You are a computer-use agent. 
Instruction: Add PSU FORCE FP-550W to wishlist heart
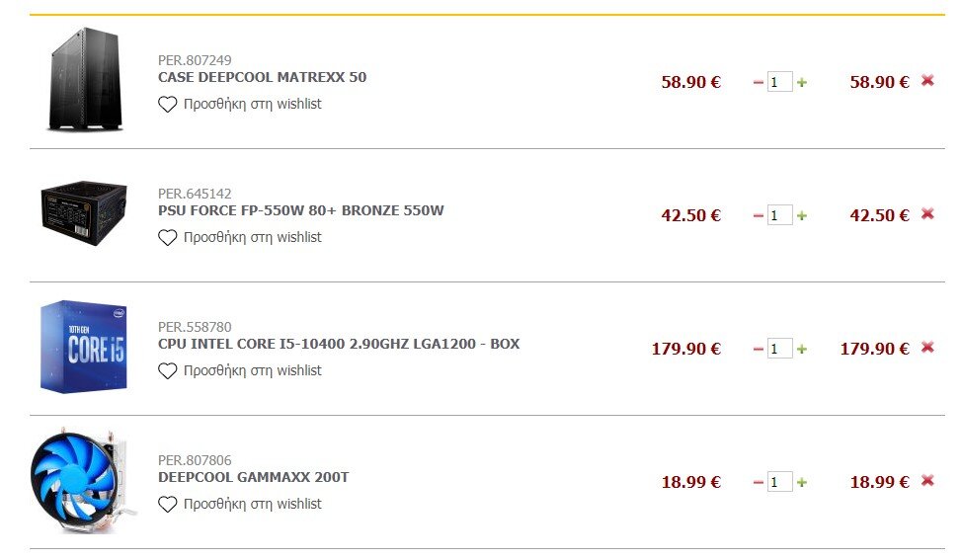point(168,237)
